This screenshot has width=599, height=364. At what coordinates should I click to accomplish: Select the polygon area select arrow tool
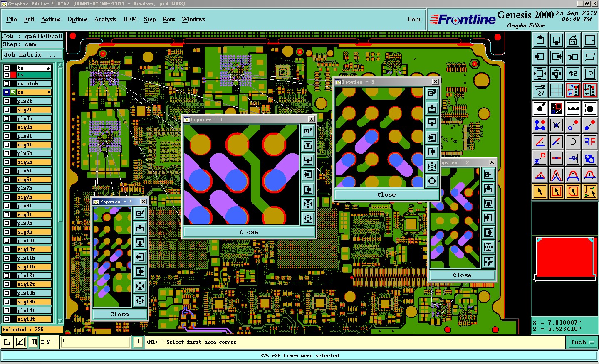(573, 192)
